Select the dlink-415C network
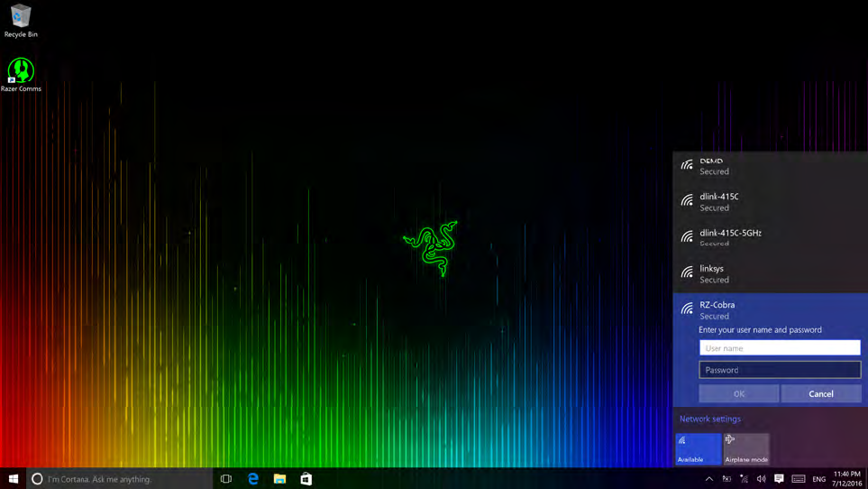 [x=770, y=201]
